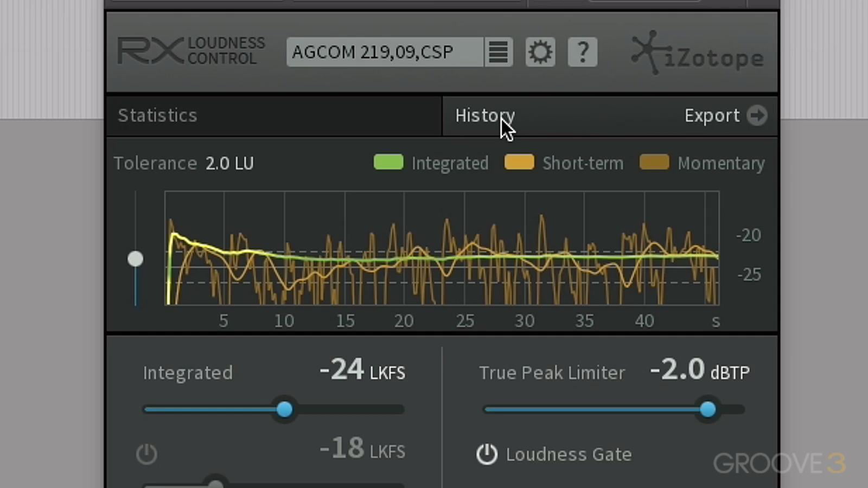This screenshot has width=868, height=488.
Task: Click the loudness history graph
Action: pos(442,248)
